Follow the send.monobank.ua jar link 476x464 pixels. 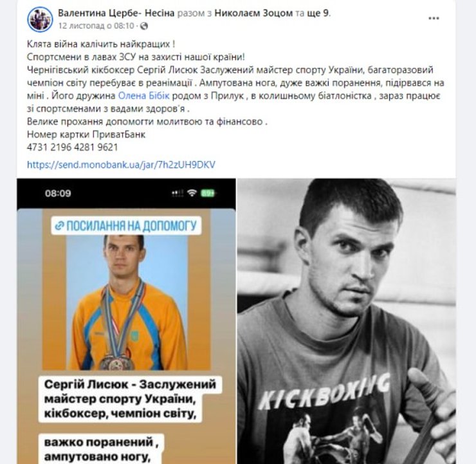pyautogui.click(x=121, y=165)
